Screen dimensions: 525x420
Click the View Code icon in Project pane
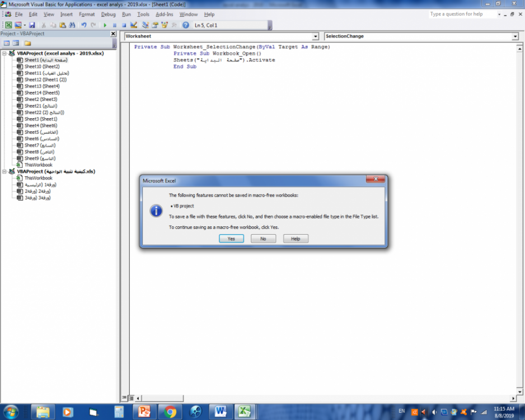click(x=6, y=43)
